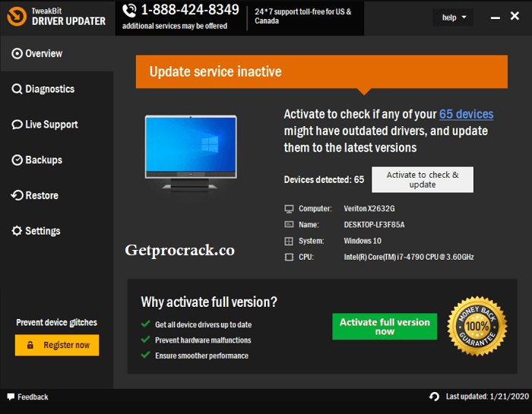The height and width of the screenshot is (414, 532).
Task: Click checkmark beside Ensure smoother performance
Action: (x=146, y=355)
